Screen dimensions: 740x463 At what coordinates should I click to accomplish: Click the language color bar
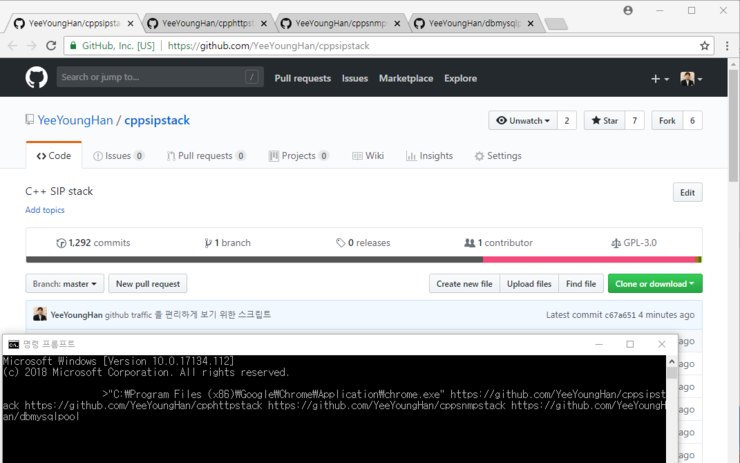[x=363, y=260]
